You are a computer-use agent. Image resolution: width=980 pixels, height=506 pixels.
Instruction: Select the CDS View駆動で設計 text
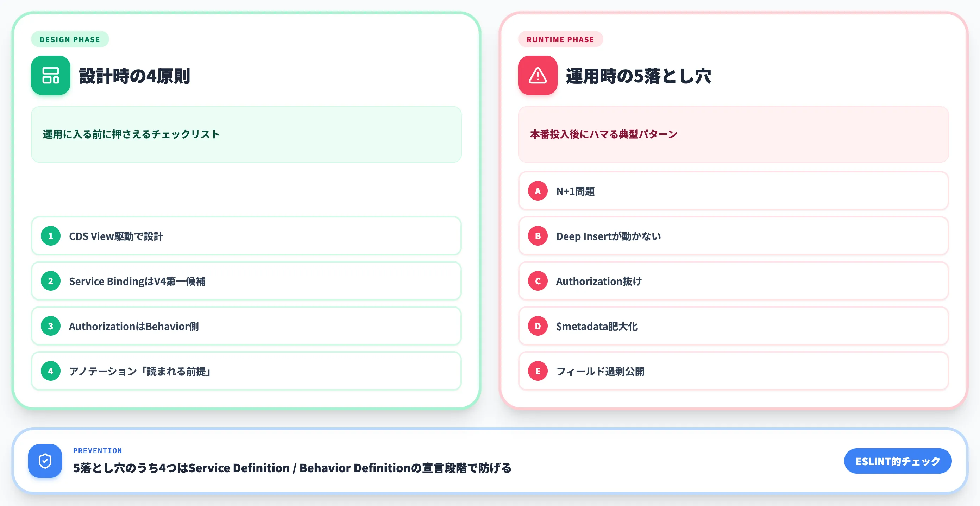click(116, 236)
